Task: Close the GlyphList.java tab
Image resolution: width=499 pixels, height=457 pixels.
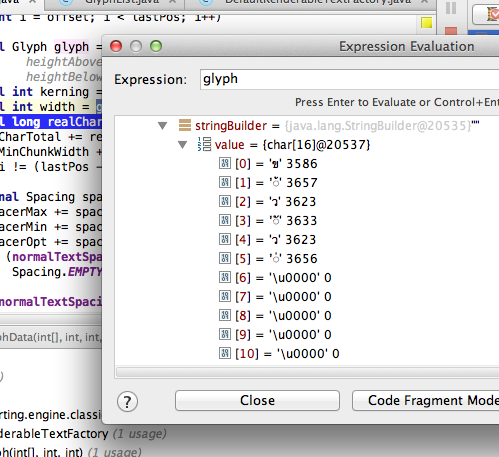Action: click(x=173, y=2)
